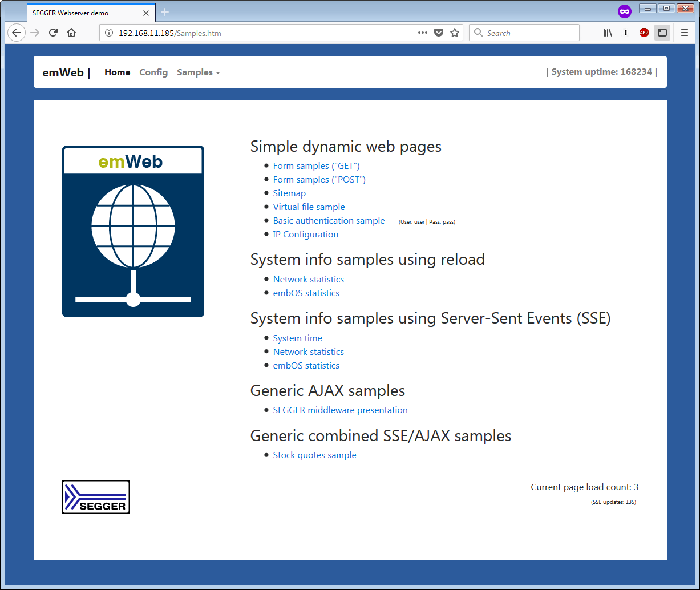Bookmark this page with the star icon
The image size is (700, 590).
click(455, 33)
